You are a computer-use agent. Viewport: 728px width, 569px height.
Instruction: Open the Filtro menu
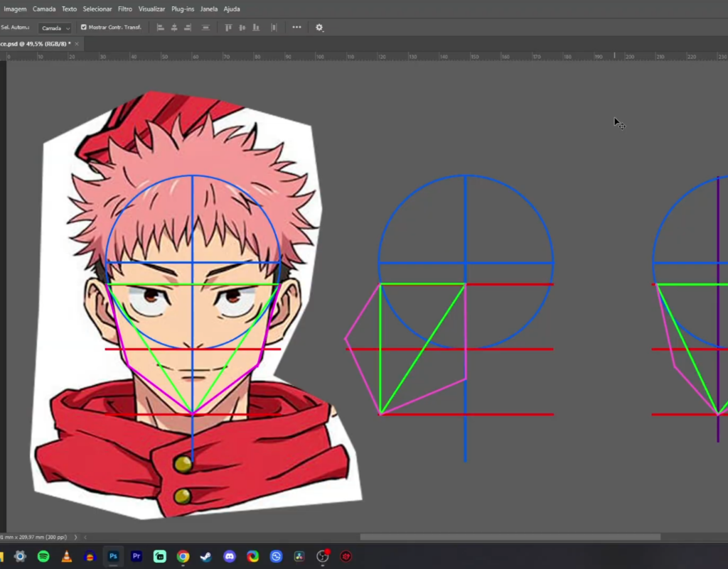point(125,9)
